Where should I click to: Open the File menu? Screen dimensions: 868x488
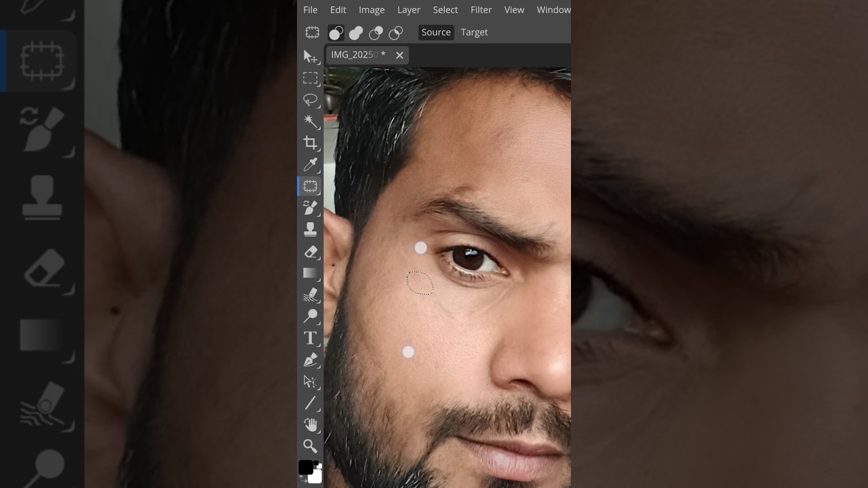tap(311, 9)
